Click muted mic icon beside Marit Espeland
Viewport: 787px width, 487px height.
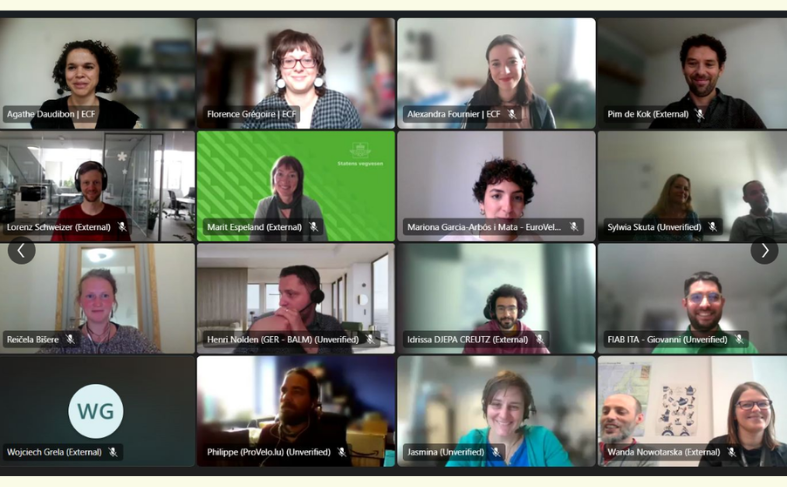[314, 227]
